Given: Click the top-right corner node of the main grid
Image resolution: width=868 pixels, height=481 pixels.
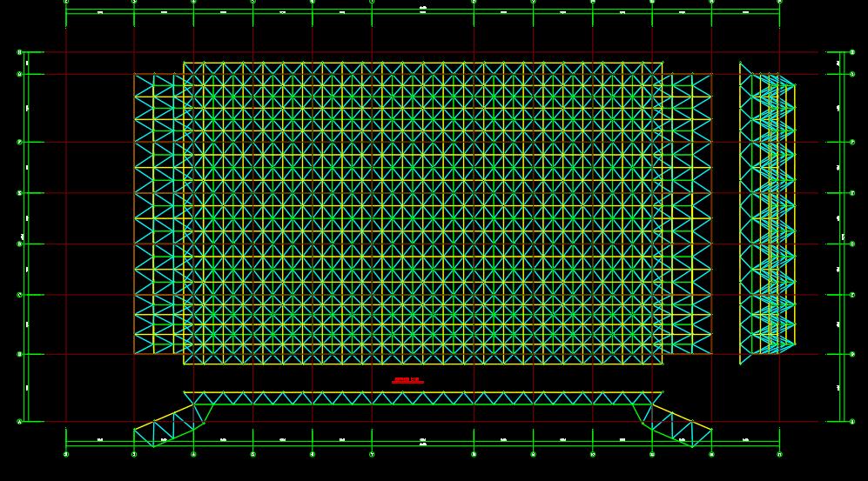Looking at the screenshot, I should [x=663, y=63].
